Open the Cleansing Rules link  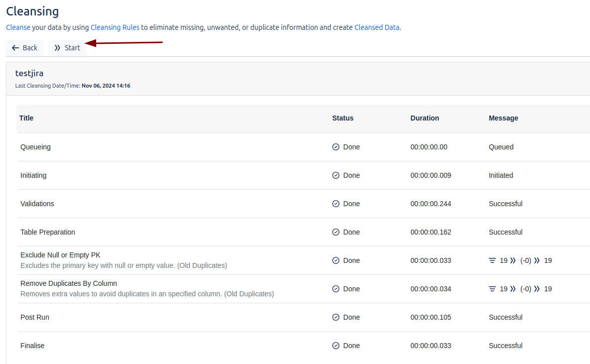(115, 27)
